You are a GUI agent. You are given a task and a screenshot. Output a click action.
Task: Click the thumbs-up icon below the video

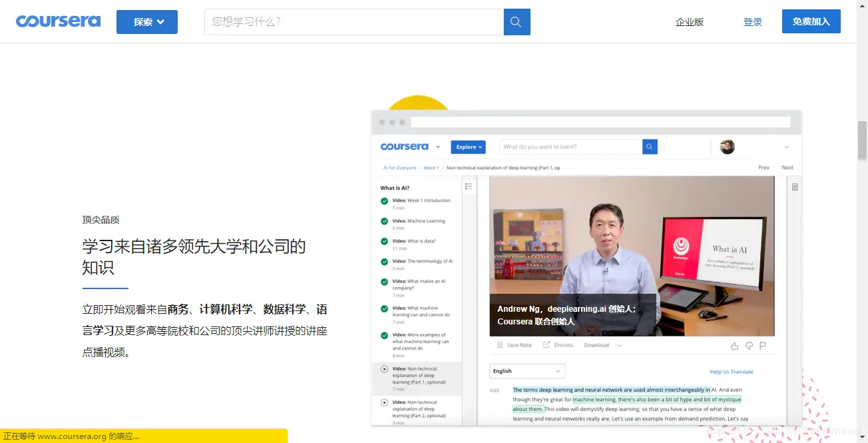[734, 345]
